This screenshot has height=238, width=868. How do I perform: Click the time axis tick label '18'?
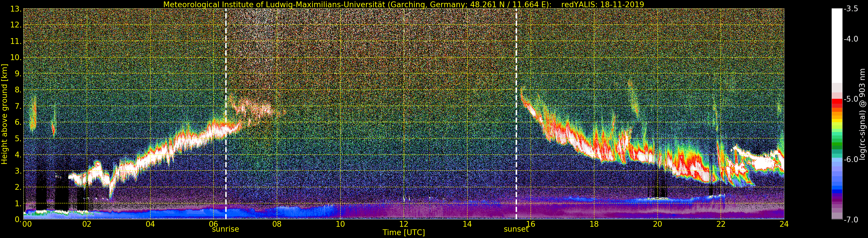pyautogui.click(x=594, y=224)
